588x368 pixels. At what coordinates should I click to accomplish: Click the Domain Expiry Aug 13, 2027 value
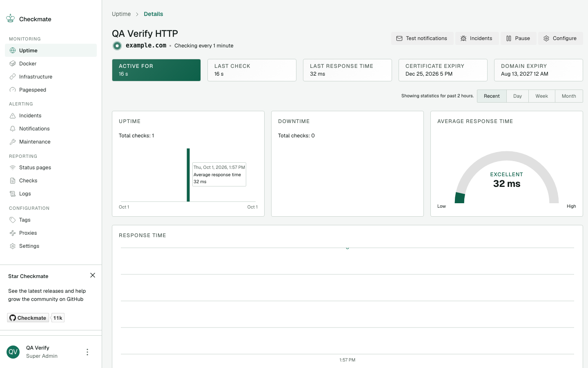coord(525,74)
